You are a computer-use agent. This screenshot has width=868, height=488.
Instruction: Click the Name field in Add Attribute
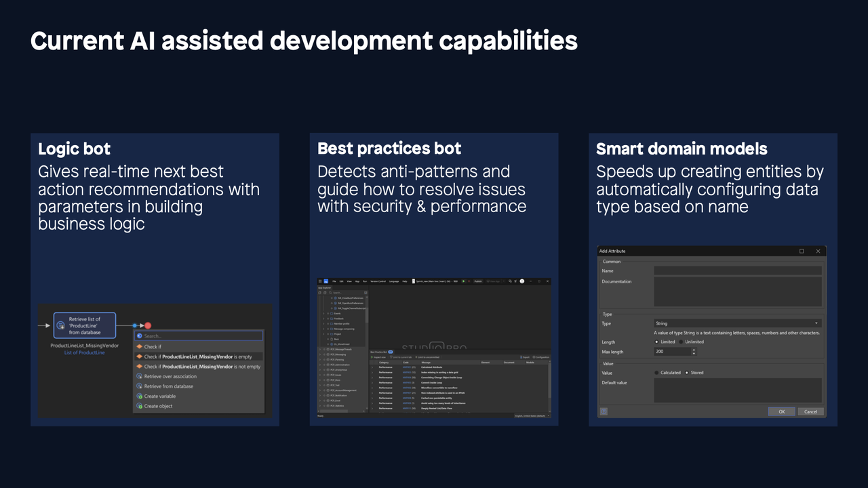(738, 270)
